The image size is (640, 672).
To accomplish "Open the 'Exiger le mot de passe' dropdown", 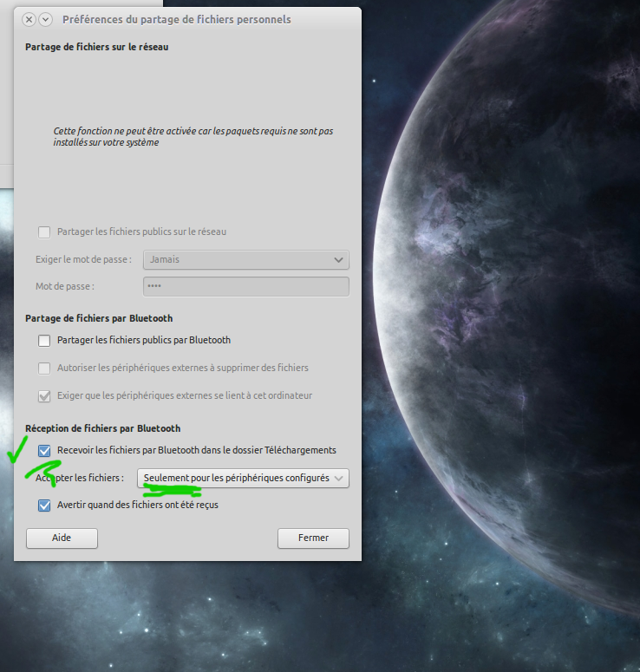I will [x=246, y=260].
